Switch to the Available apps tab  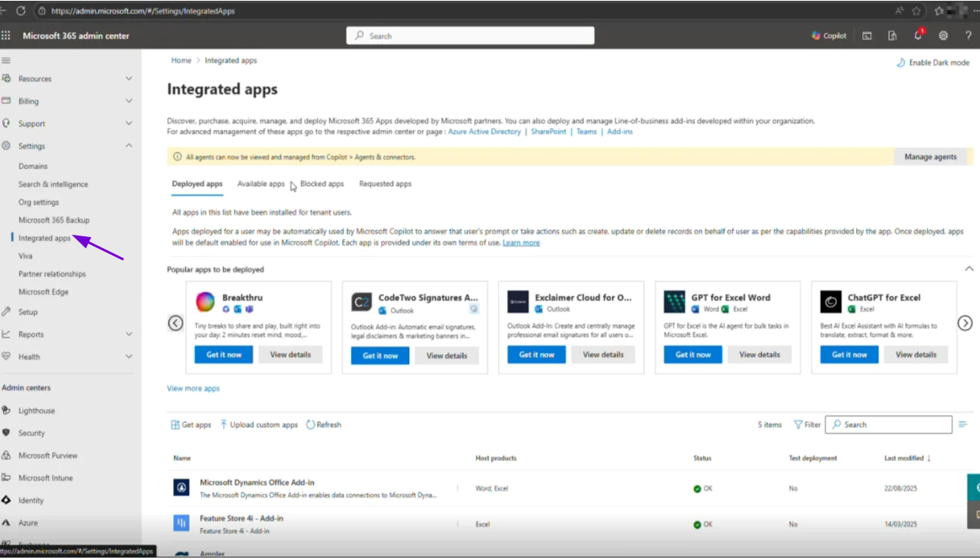260,184
